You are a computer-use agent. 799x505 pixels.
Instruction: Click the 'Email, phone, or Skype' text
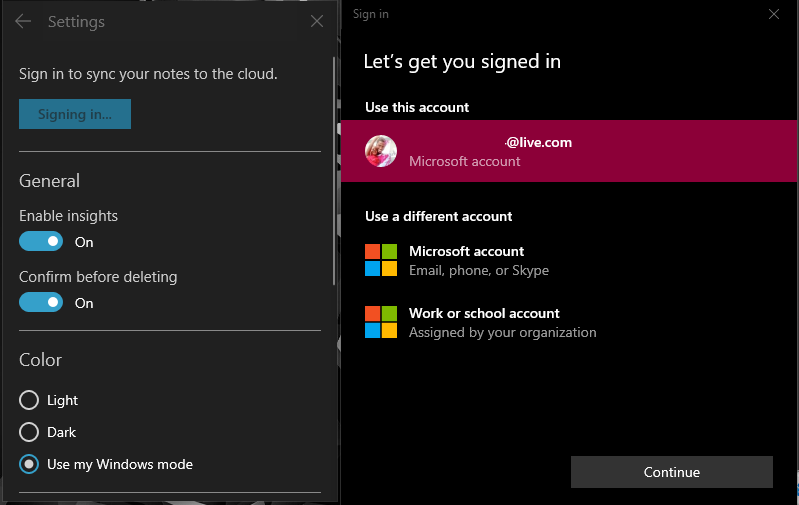click(479, 270)
